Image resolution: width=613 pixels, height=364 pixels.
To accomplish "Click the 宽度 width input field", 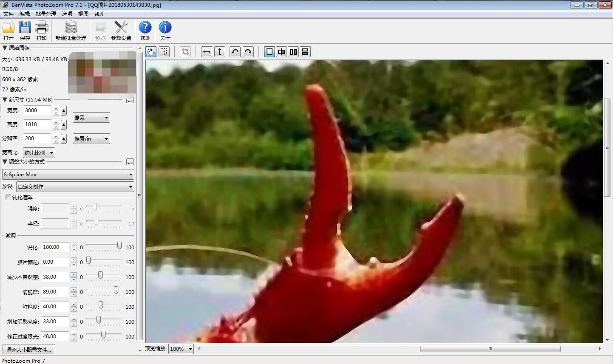I will [x=37, y=110].
